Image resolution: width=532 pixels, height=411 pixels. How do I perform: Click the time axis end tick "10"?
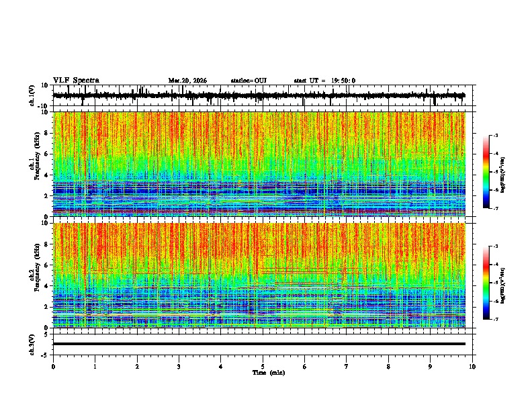pyautogui.click(x=472, y=367)
